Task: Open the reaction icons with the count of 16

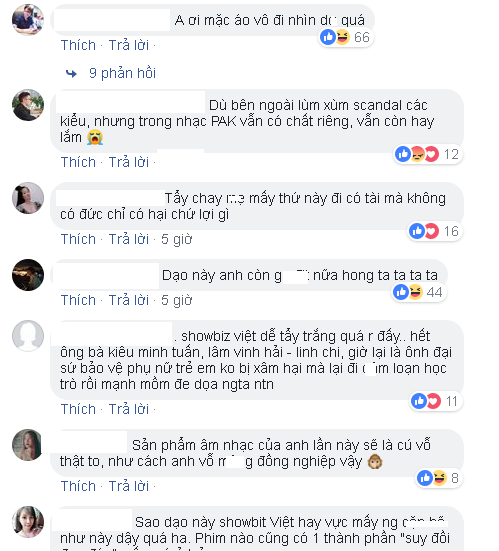Action: [434, 231]
